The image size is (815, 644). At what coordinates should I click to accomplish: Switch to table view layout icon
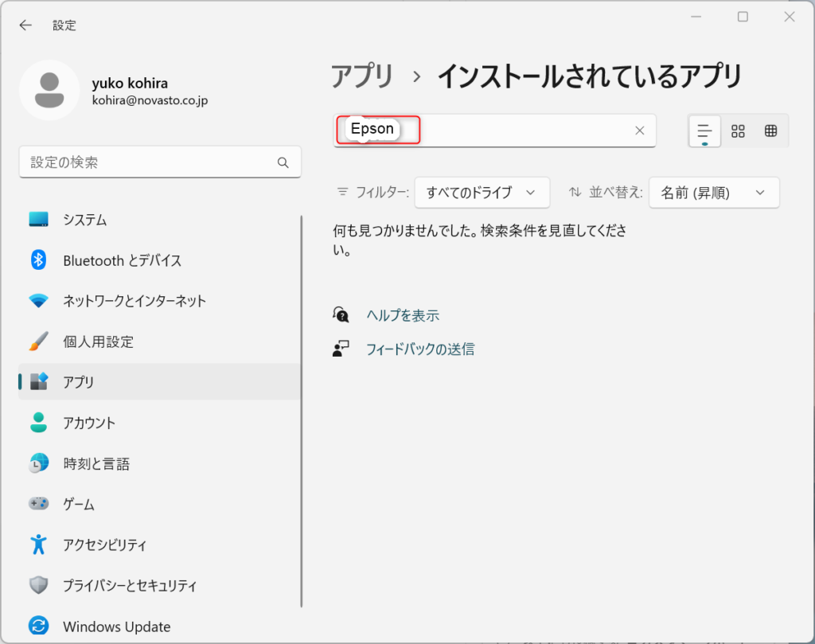click(x=770, y=131)
